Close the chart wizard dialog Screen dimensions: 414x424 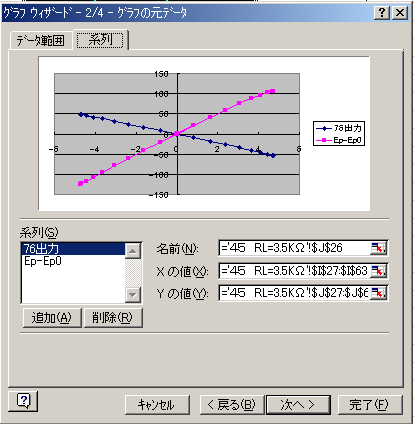pyautogui.click(x=400, y=13)
